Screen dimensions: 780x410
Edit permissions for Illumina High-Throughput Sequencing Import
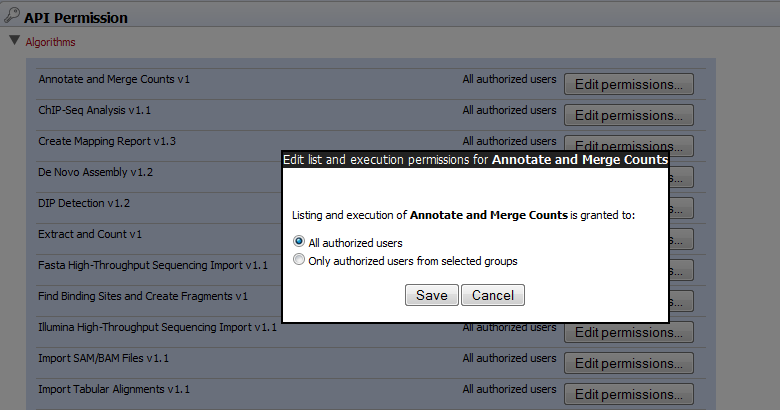point(629,332)
